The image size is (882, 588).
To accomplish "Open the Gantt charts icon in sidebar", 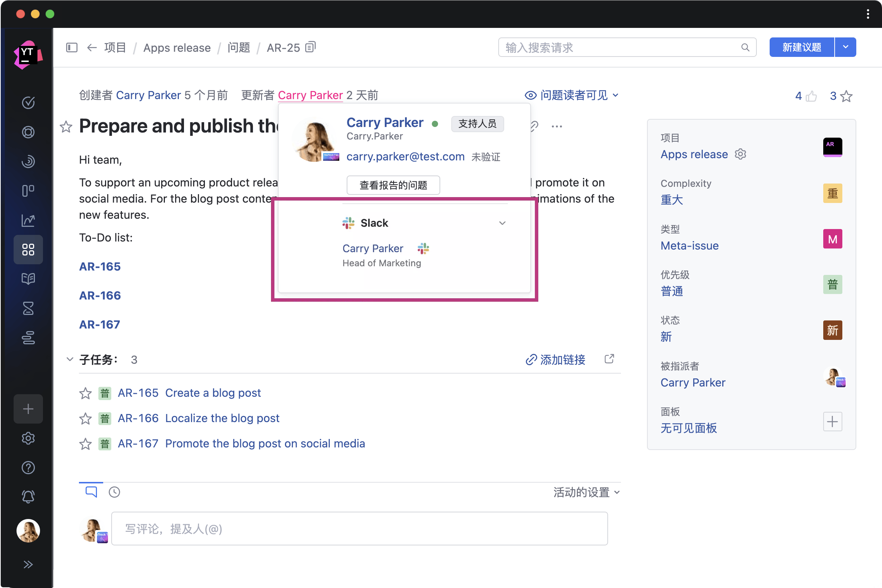I will 28,338.
